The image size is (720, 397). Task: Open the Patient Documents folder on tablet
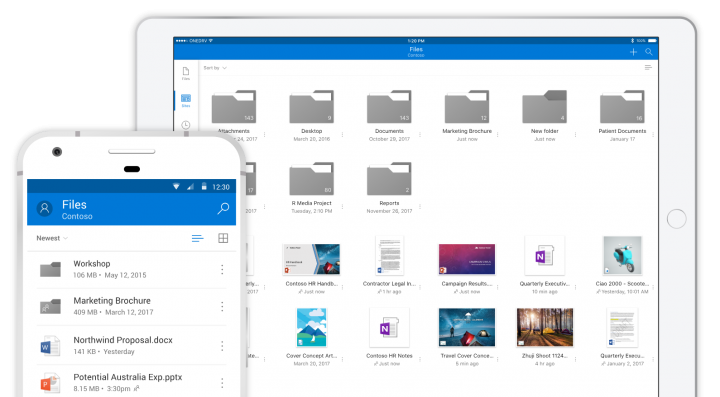[622, 106]
